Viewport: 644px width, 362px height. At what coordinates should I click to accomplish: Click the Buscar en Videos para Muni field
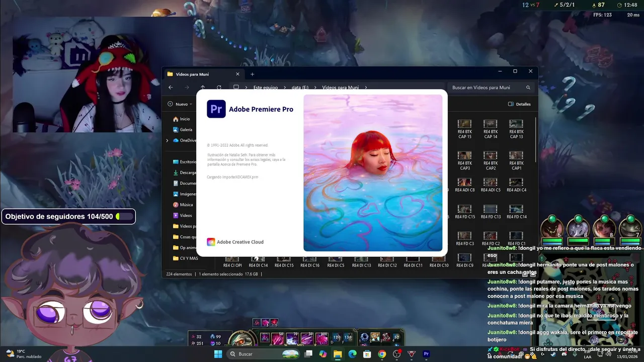tap(491, 87)
